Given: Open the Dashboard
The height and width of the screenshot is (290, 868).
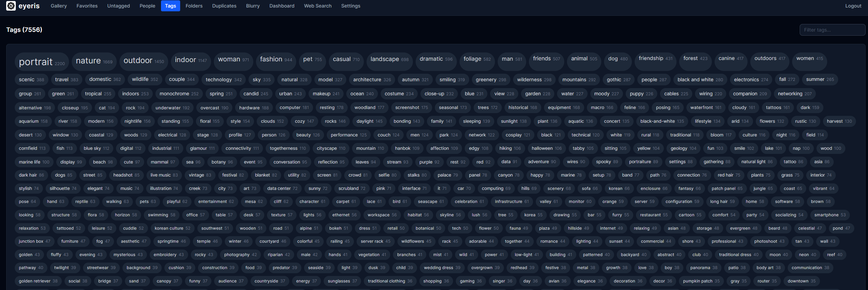Looking at the screenshot, I should 282,6.
